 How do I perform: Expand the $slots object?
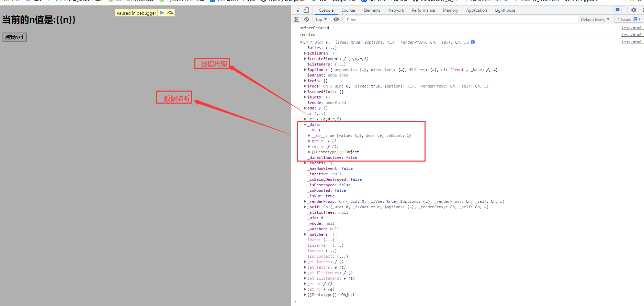tap(305, 97)
